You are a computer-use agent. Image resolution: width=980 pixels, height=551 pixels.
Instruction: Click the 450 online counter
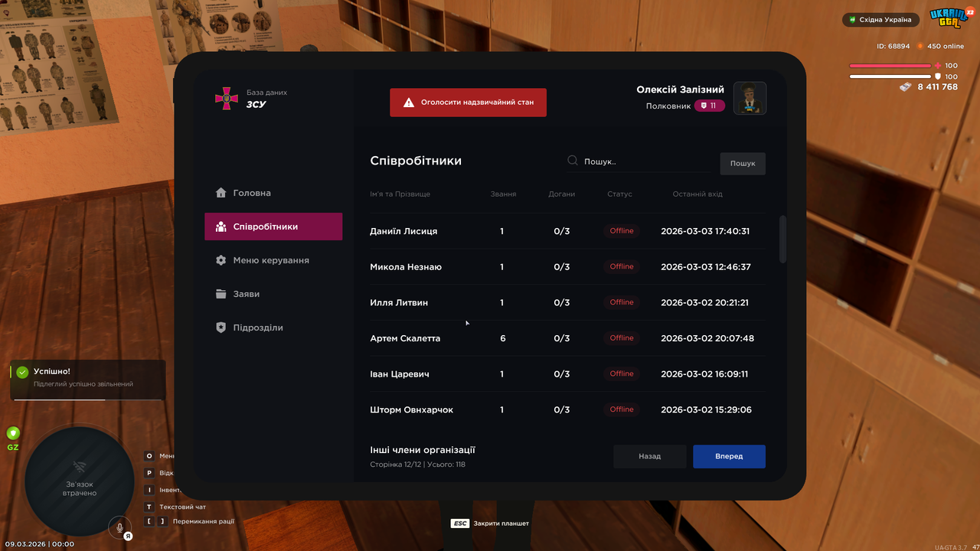click(x=941, y=46)
